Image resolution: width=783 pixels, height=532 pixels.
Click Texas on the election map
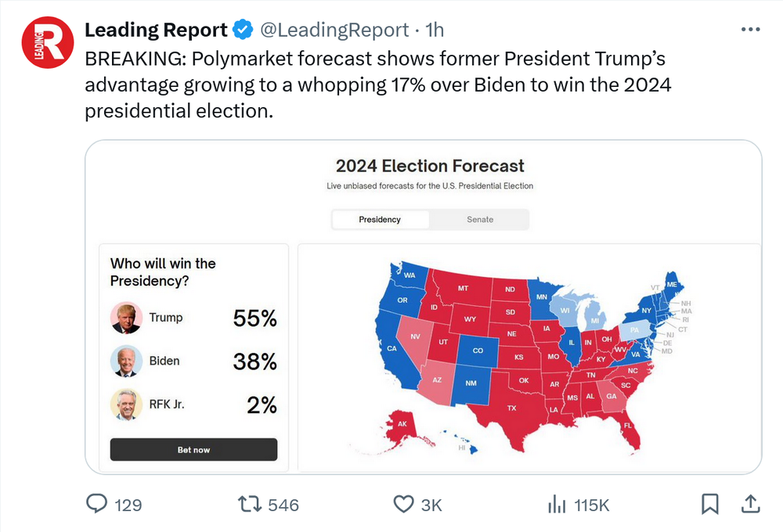pos(511,408)
